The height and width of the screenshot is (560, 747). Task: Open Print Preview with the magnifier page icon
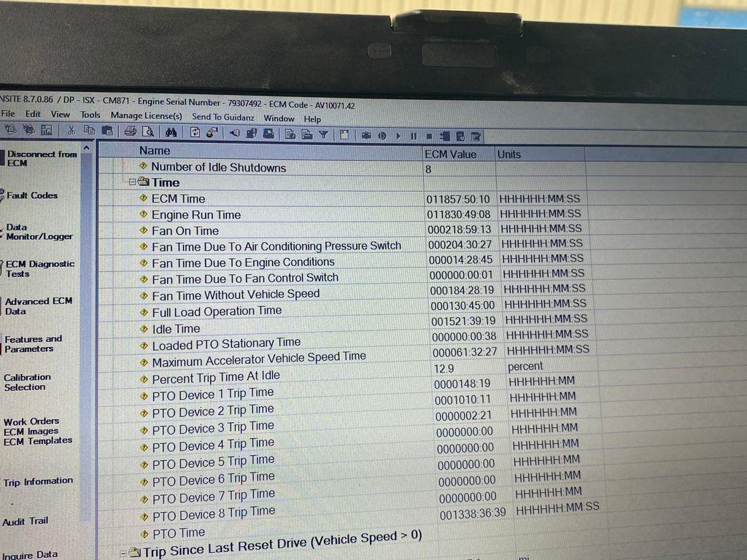point(148,131)
